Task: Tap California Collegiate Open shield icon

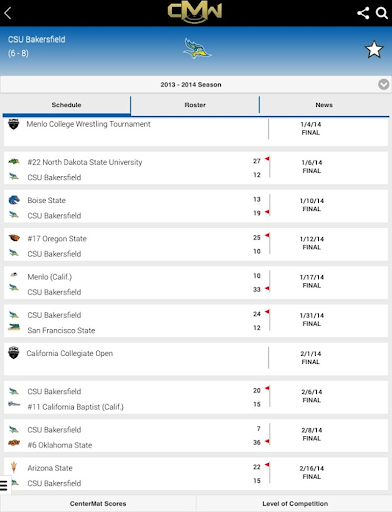Action: (14, 353)
